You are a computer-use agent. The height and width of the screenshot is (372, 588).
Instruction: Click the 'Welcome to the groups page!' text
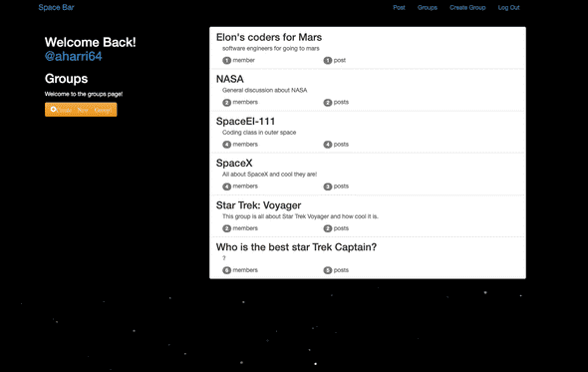[x=84, y=94]
